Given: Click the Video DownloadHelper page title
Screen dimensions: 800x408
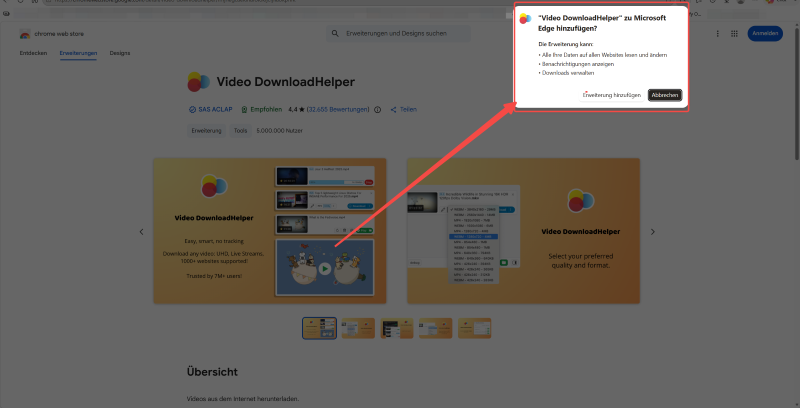Looking at the screenshot, I should coord(286,82).
